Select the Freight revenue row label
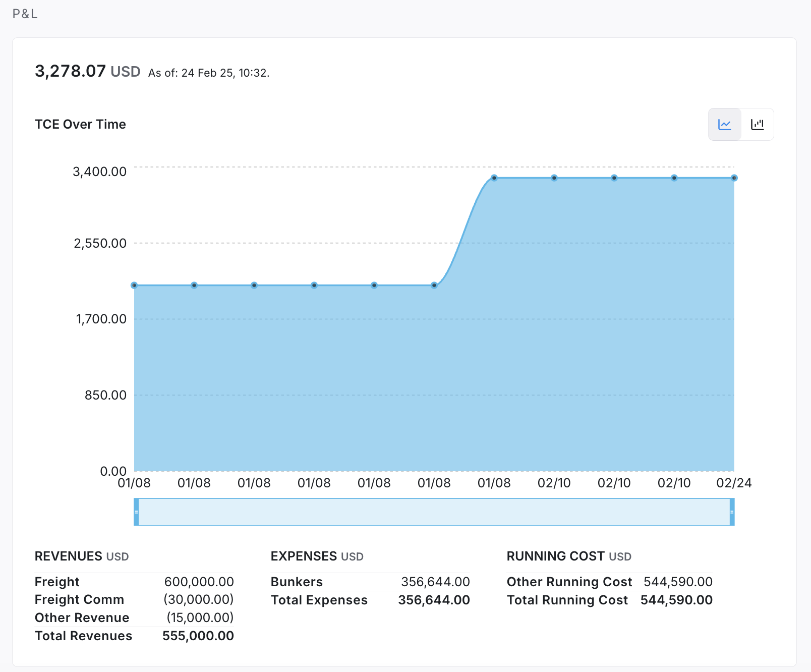The image size is (811, 672). point(57,582)
